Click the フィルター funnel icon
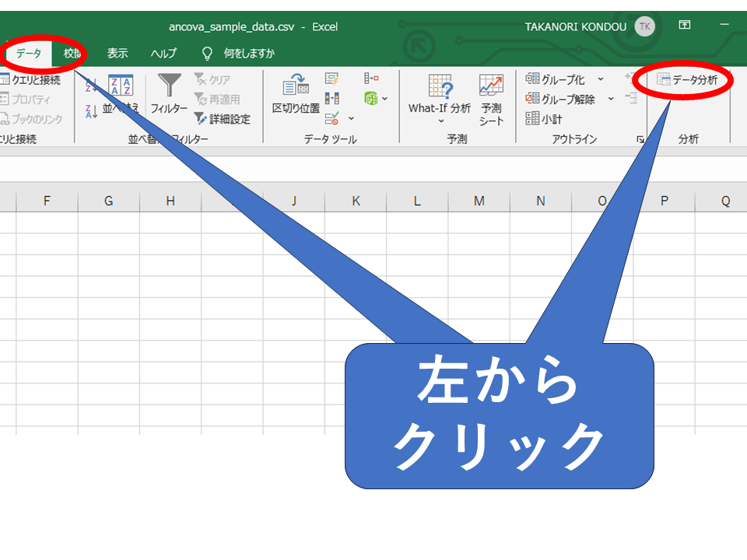Viewport: 747px width, 560px height. (x=169, y=86)
